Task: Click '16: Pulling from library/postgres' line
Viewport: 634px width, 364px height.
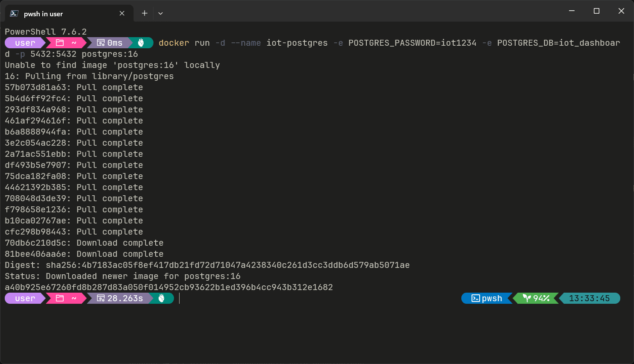Action: point(89,76)
